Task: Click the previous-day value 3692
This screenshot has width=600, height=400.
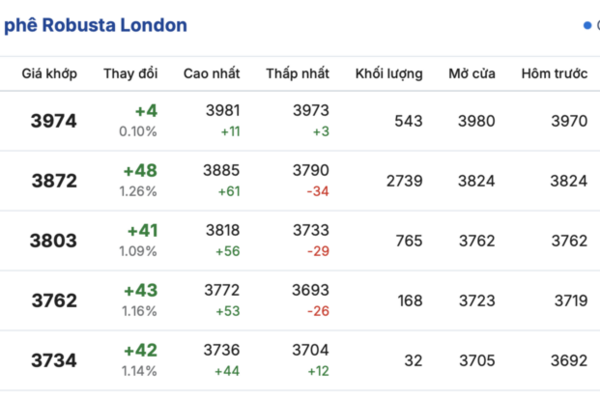Action: tap(570, 361)
